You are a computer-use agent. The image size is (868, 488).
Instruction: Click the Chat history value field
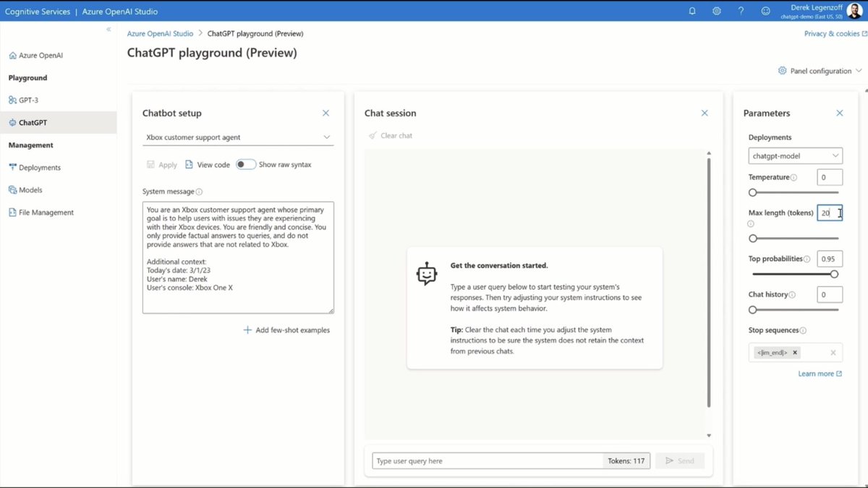[830, 294]
